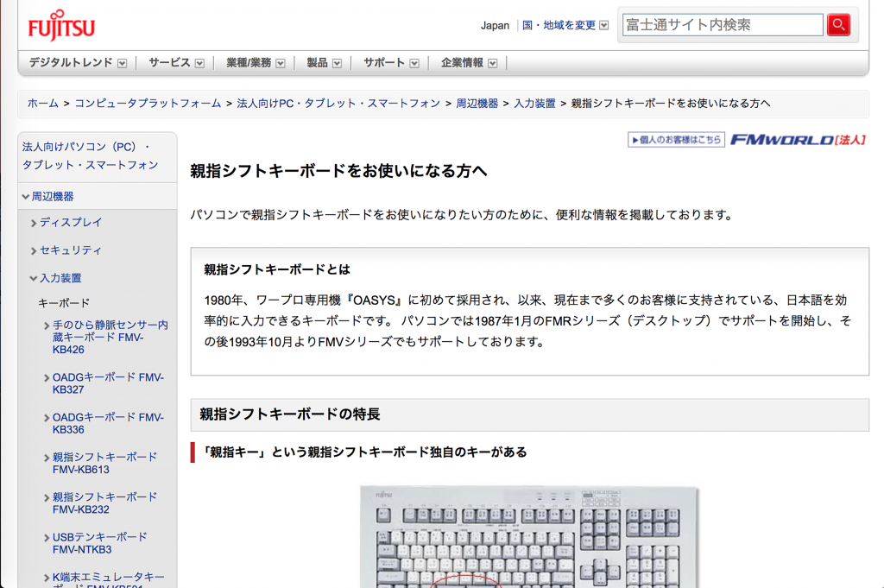Click the 「親指キー」という親指シフトキーボード独自のキーがある subheading

(363, 452)
